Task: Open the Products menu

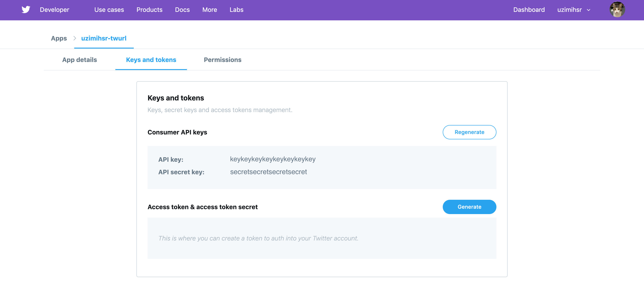Action: [x=149, y=10]
